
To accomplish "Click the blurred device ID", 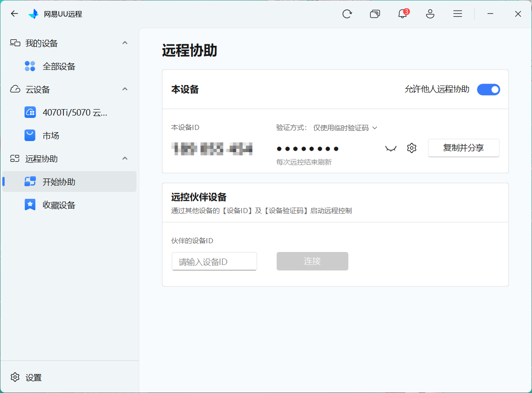I will tap(212, 149).
